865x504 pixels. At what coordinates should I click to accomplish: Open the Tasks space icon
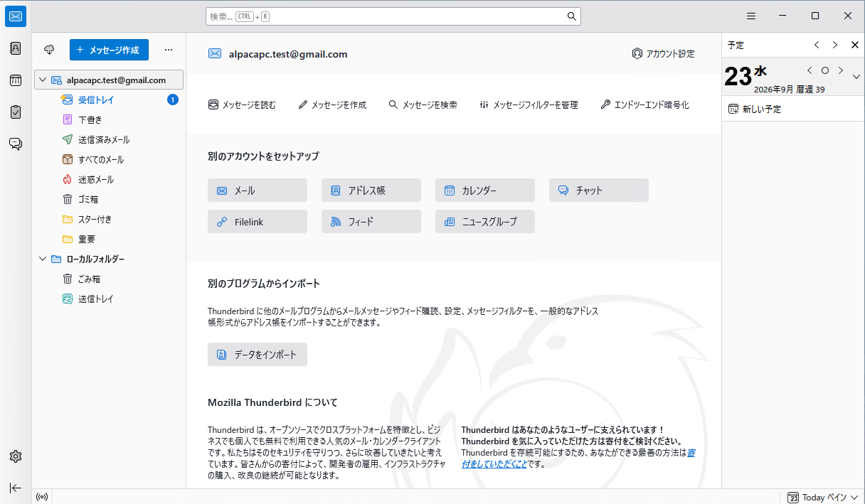[16, 112]
